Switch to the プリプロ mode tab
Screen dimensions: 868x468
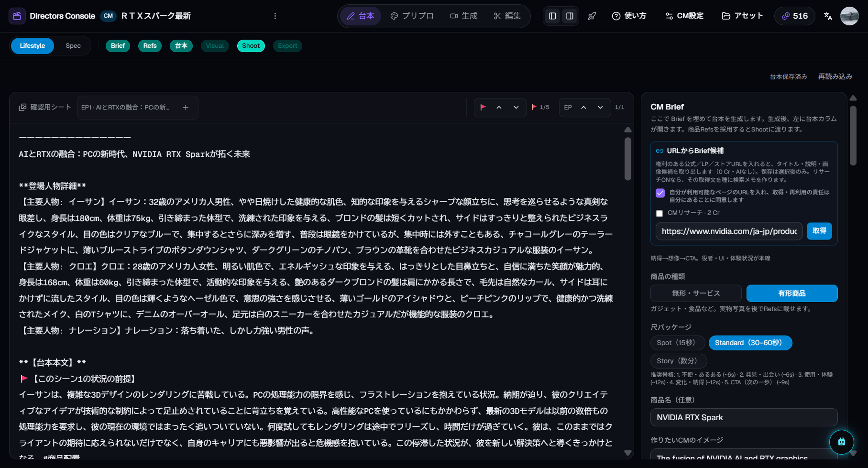point(412,16)
